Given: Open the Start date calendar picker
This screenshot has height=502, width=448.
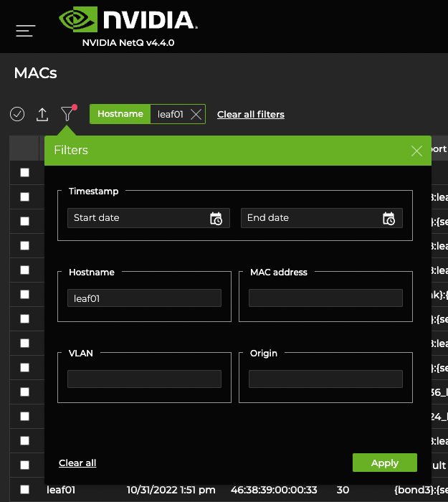Looking at the screenshot, I should pos(216,218).
